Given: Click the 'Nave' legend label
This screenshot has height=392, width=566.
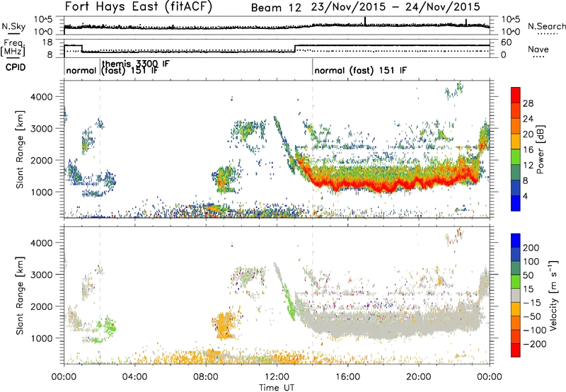Looking at the screenshot, I should coord(538,49).
